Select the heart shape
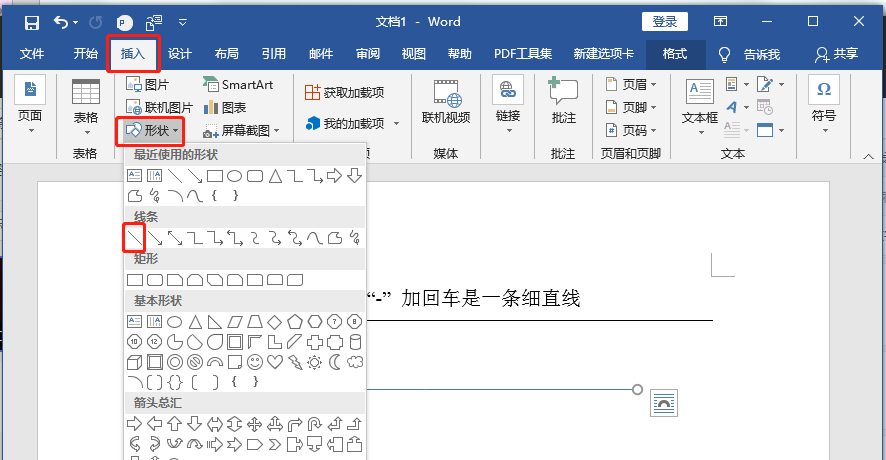 (275, 362)
